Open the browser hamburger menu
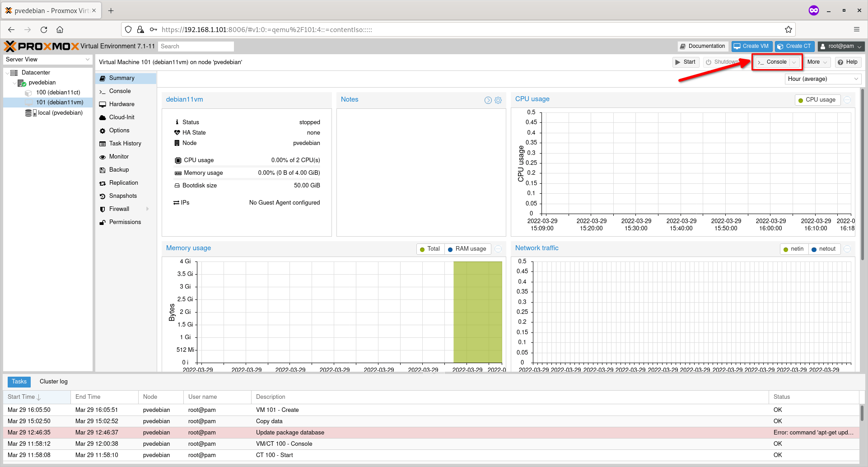The image size is (868, 467). coord(857,29)
